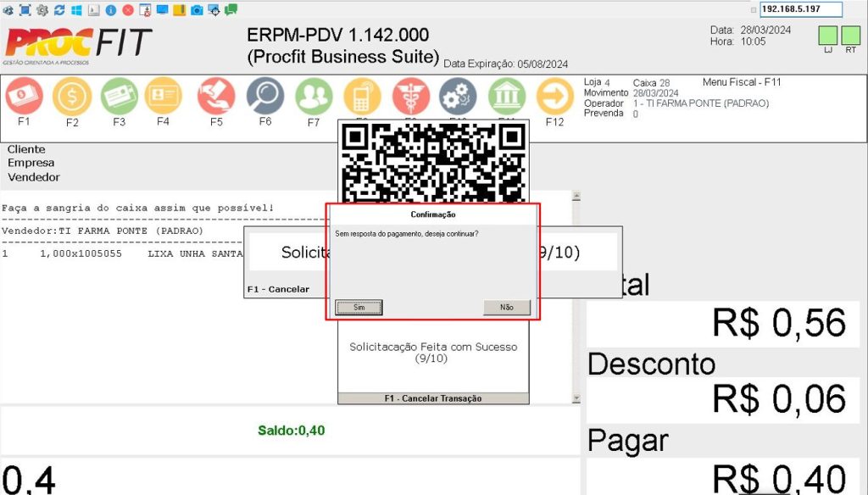Click Sim in the Confirmação dialog
868x495 pixels.
point(359,308)
